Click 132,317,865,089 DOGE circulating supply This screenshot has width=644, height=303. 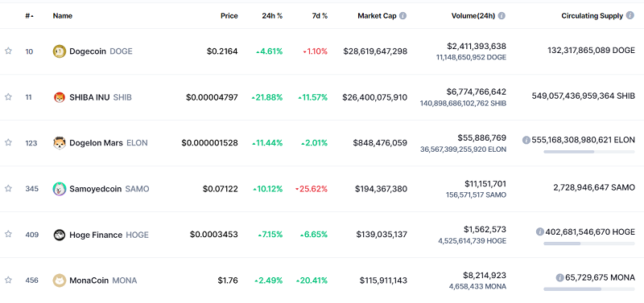click(x=591, y=51)
